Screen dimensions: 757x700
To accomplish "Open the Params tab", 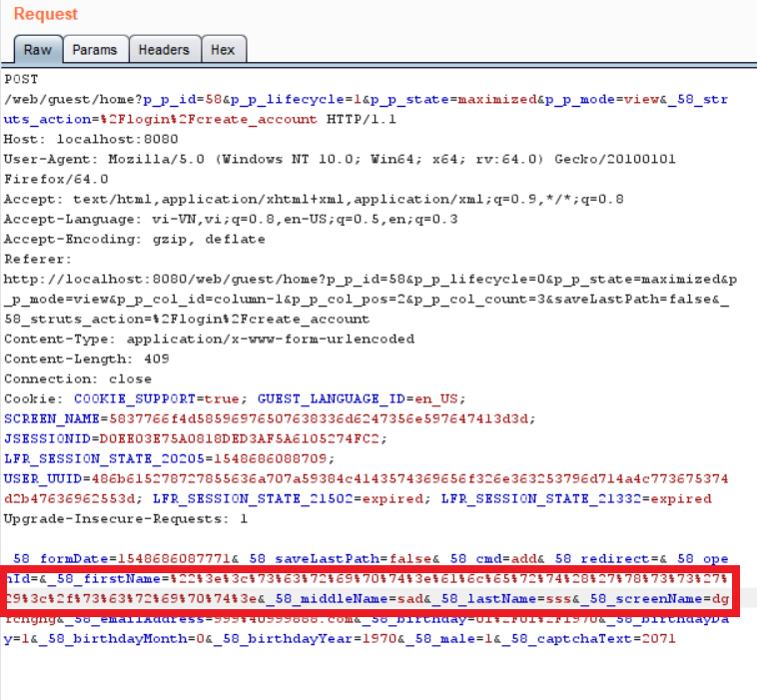I will tap(95, 49).
